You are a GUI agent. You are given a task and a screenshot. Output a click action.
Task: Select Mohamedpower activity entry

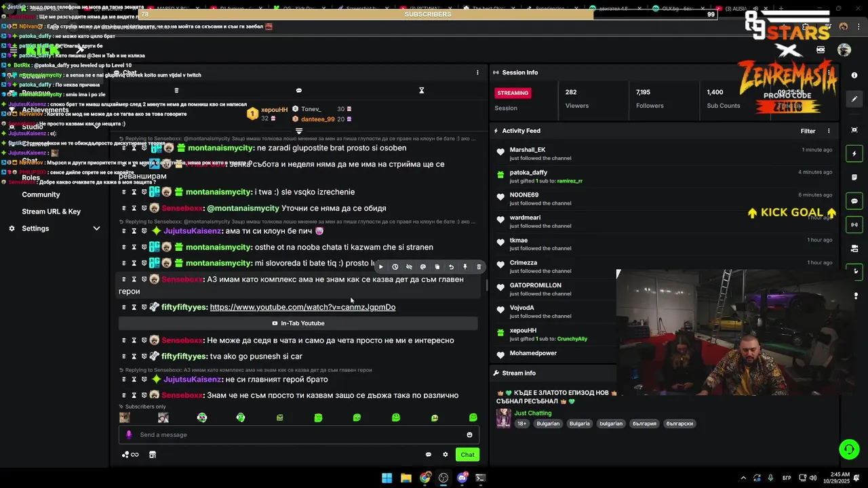click(533, 353)
